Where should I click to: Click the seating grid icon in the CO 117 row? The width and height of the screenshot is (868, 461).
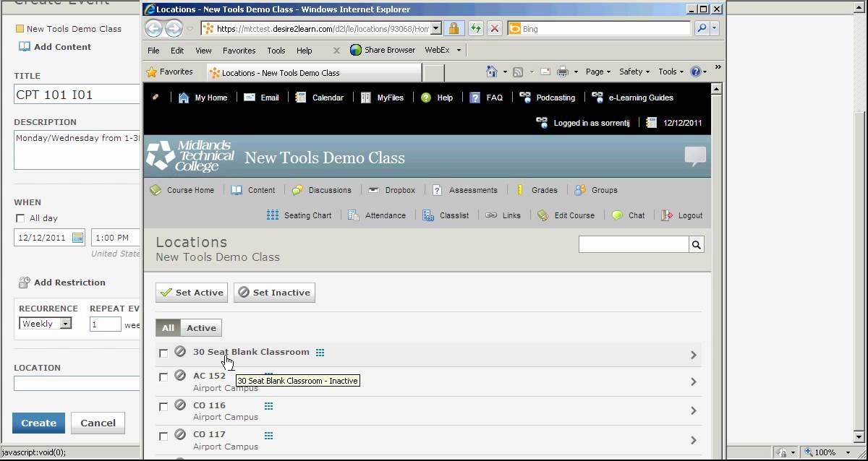pos(269,436)
